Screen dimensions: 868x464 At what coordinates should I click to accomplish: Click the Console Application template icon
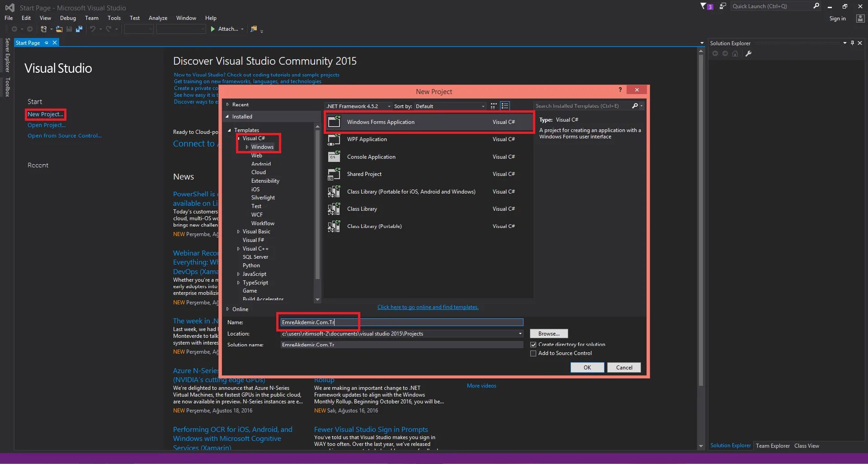[334, 156]
